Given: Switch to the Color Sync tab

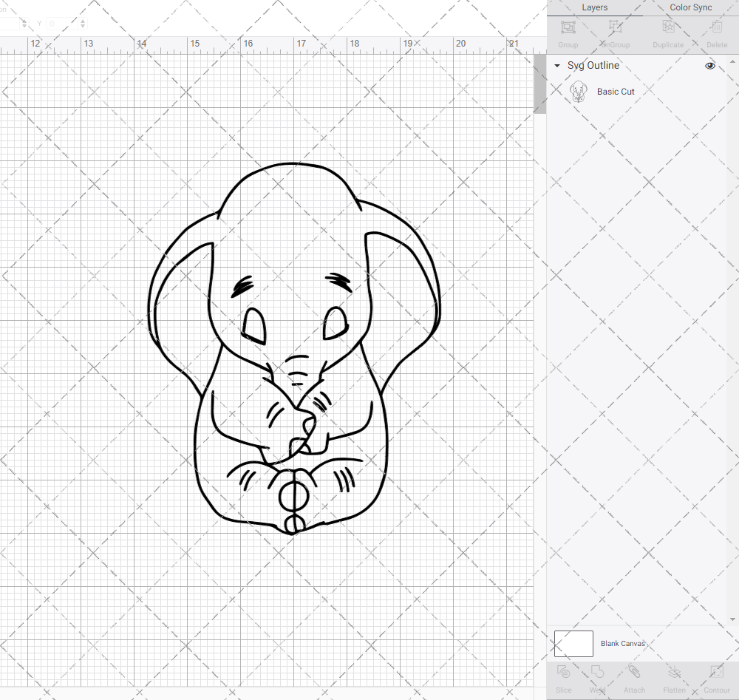Looking at the screenshot, I should 690,7.
